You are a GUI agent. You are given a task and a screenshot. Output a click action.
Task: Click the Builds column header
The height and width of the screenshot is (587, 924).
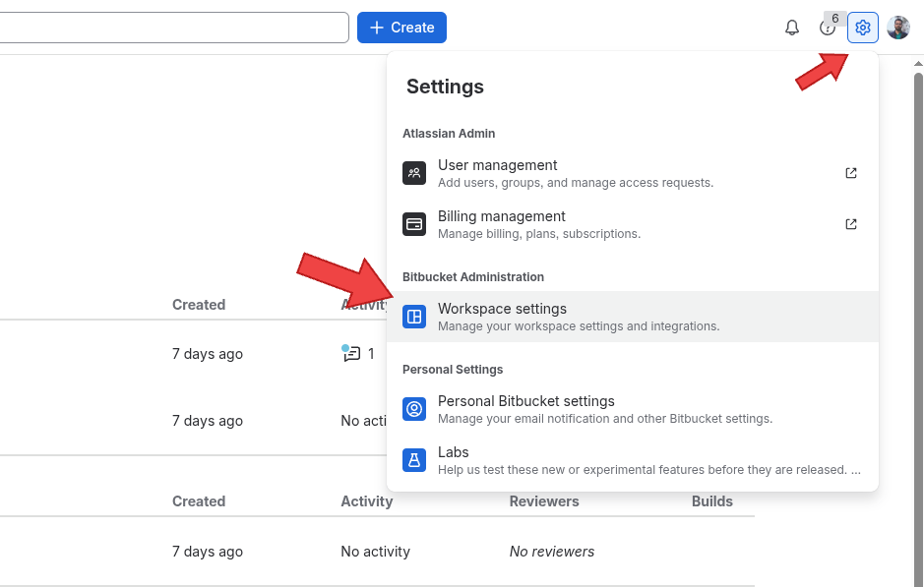(x=711, y=501)
